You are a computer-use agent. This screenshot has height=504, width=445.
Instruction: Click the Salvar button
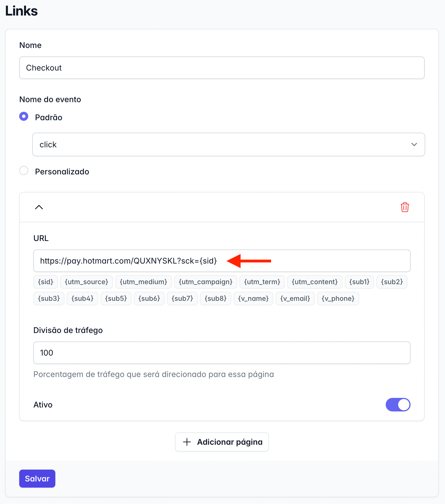37,479
